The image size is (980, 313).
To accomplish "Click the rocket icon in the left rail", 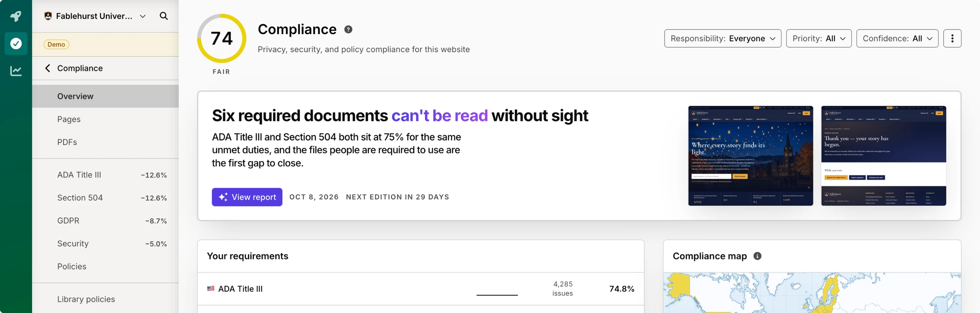I will [15, 16].
